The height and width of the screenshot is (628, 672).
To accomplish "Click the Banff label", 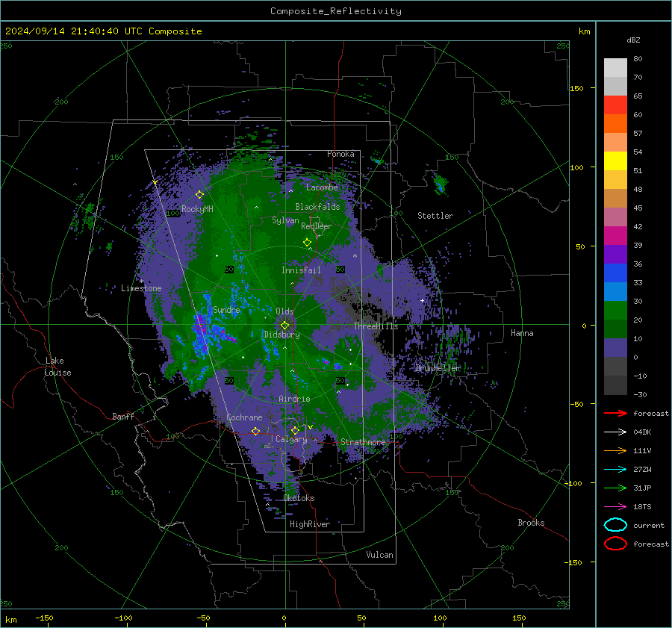I will [123, 416].
